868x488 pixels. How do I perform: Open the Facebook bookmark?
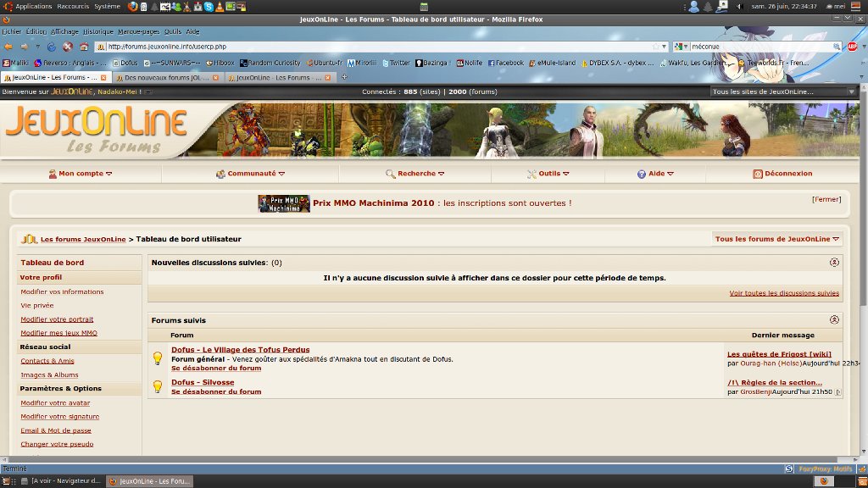(x=505, y=63)
